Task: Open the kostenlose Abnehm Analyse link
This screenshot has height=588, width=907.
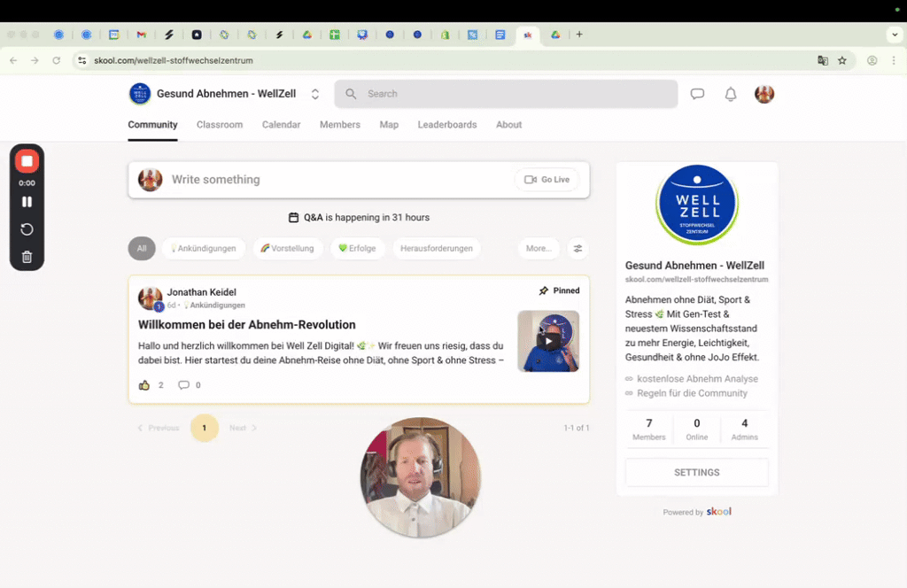Action: click(698, 379)
